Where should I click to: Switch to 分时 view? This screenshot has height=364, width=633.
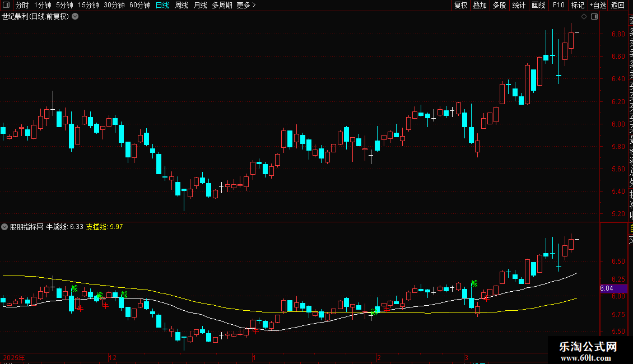click(22, 5)
